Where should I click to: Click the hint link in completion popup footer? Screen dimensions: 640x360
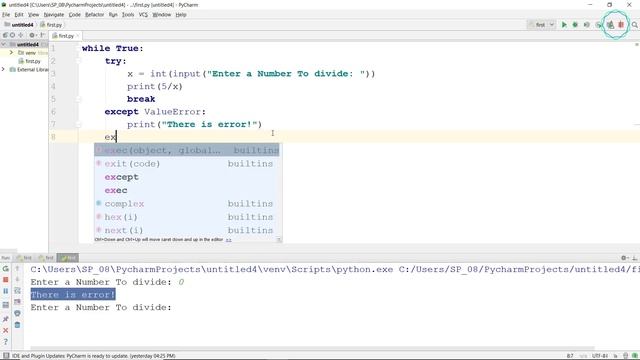pyautogui.click(x=229, y=240)
